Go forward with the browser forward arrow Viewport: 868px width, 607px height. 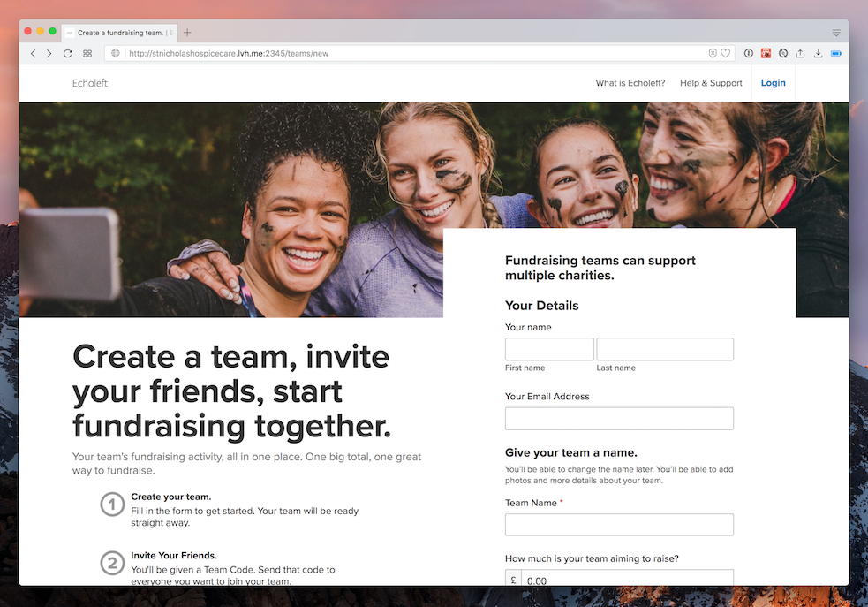click(x=49, y=54)
